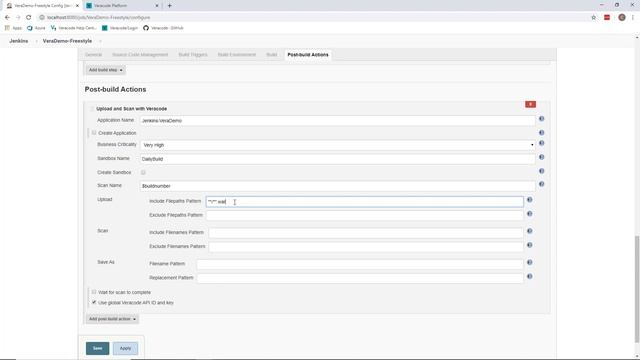This screenshot has width=640, height=360.
Task: Show help for Exclude Filenames Pattern
Action: coord(529,245)
